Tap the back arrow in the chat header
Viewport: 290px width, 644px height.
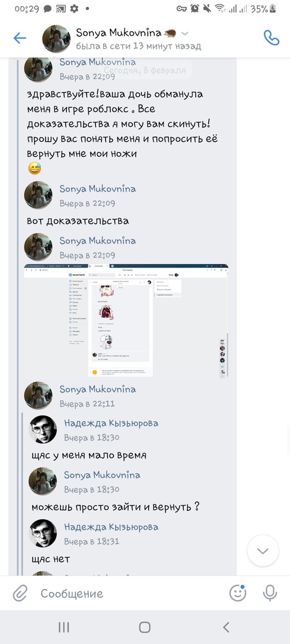point(20,39)
